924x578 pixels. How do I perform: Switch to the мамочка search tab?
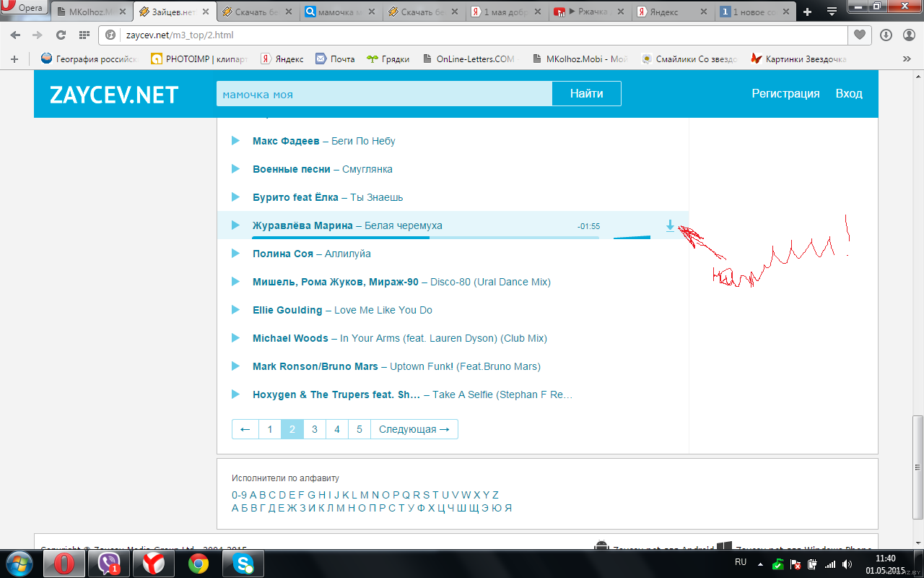pos(338,12)
